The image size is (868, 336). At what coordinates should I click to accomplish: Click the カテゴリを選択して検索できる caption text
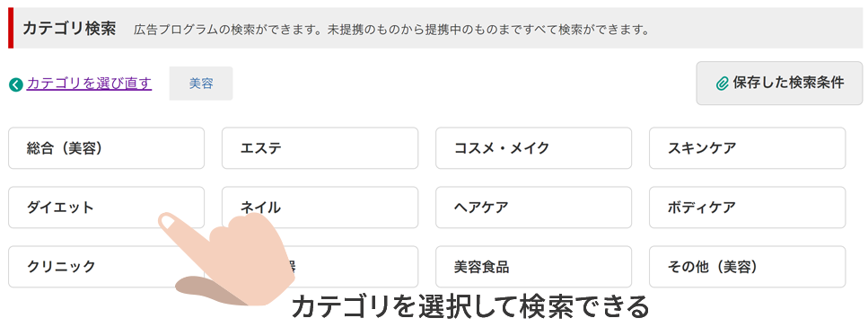(x=469, y=306)
